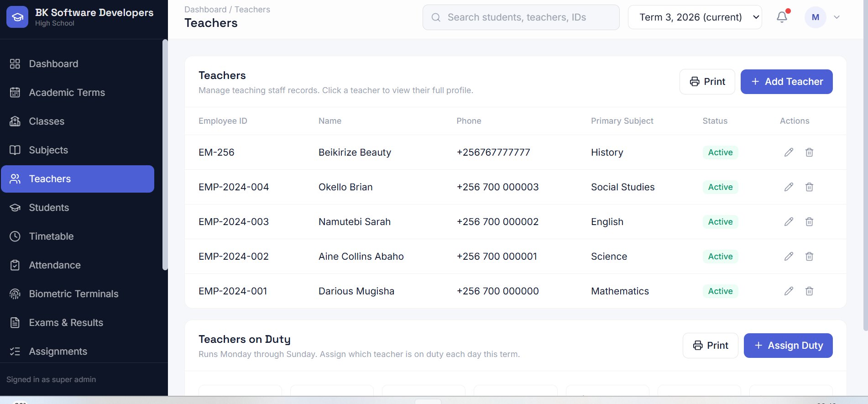Edit Darious Mugisha's record

tap(789, 291)
